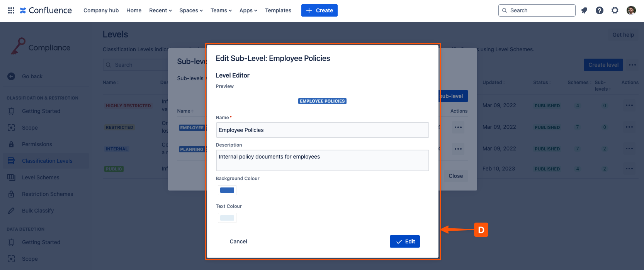The width and height of the screenshot is (644, 270).
Task: Click the Go back arrow icon
Action: tap(11, 76)
